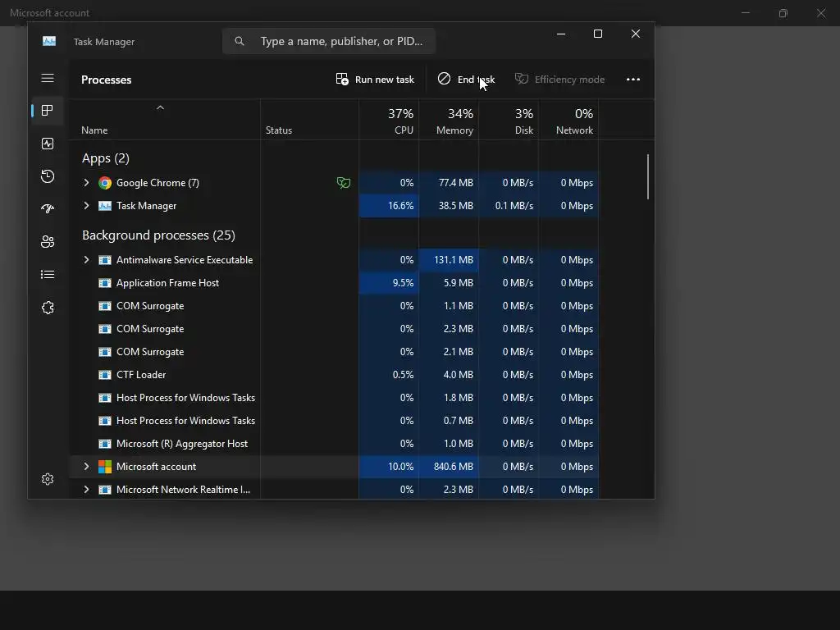This screenshot has height=630, width=840.
Task: Click the search magnifier icon
Action: [240, 41]
